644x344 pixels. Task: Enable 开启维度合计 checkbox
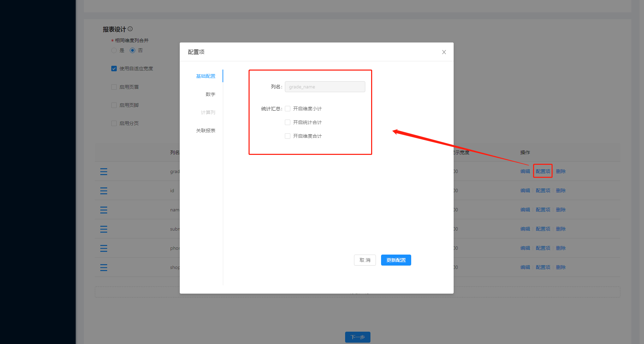(288, 136)
